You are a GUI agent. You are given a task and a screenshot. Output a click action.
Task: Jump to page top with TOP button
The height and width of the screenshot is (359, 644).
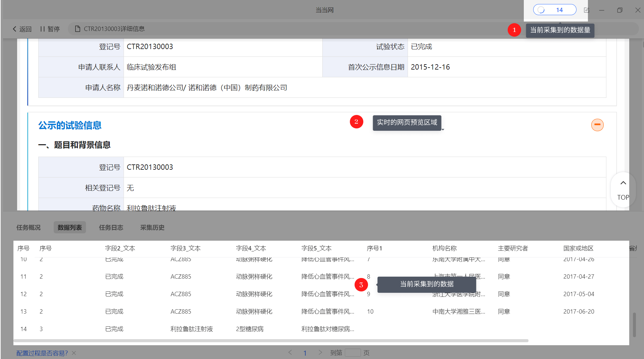[623, 190]
